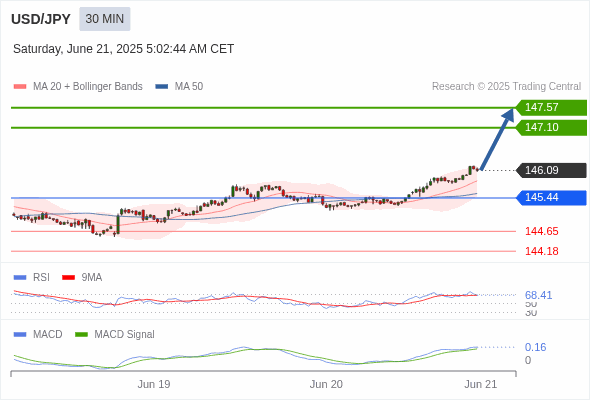Click the 68.41 RSI value label
The width and height of the screenshot is (590, 400).
(538, 295)
